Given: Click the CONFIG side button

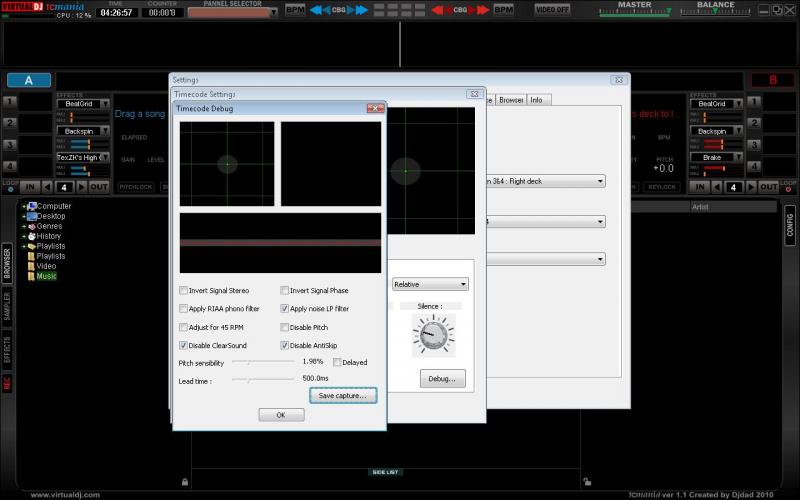Looking at the screenshot, I should (790, 226).
